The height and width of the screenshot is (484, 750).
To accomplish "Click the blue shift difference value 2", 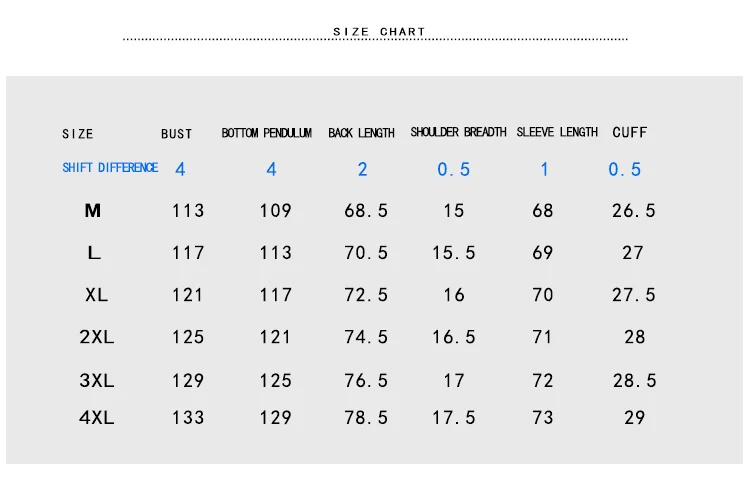I will point(363,169).
